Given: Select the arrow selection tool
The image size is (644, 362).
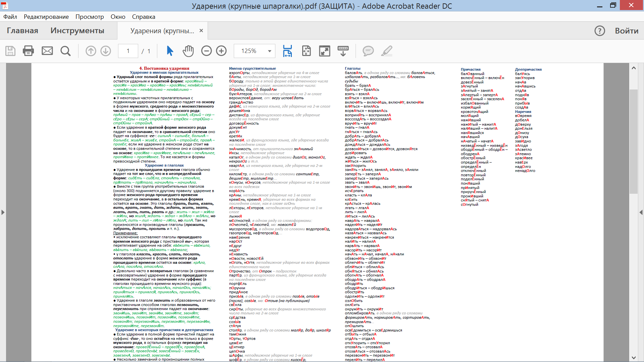Looking at the screenshot, I should coord(170,51).
